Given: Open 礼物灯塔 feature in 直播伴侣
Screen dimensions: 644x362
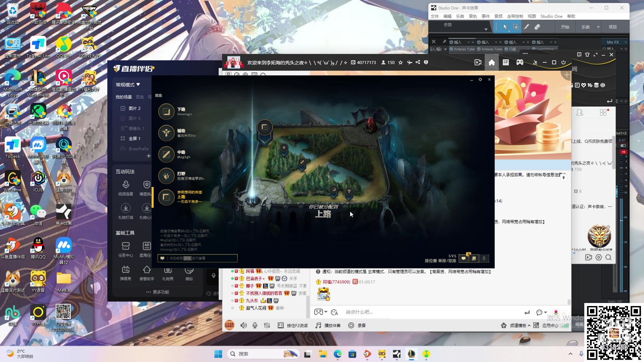Looking at the screenshot, I should 126,212.
